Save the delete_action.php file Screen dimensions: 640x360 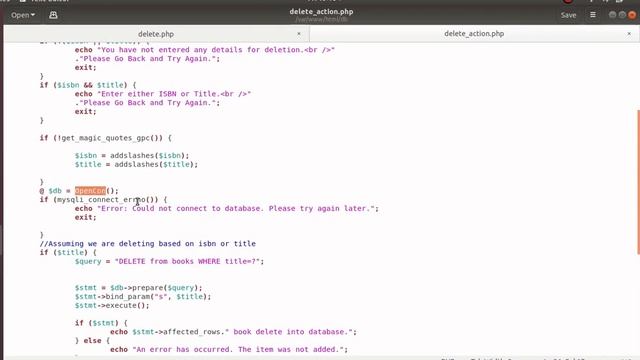coord(568,15)
